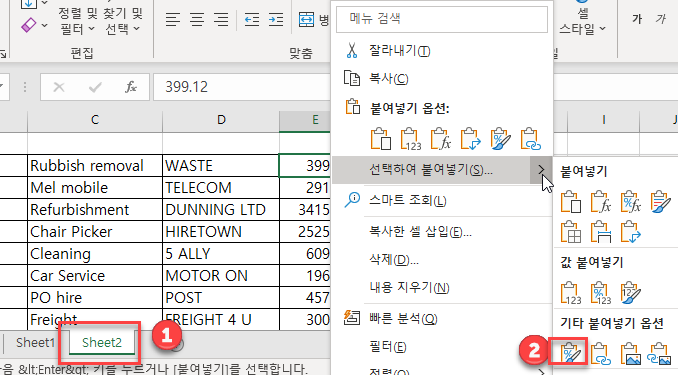Align text right in ribbon

pyautogui.click(x=221, y=20)
